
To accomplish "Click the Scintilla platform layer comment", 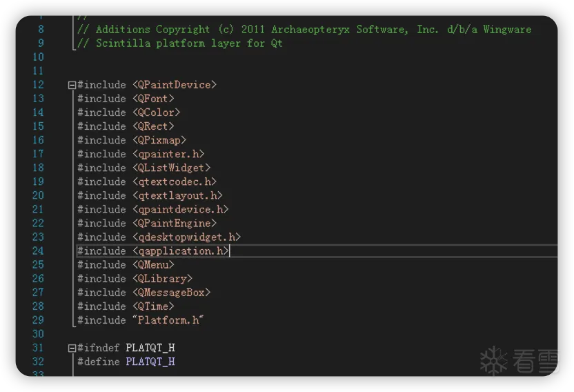I will tap(179, 43).
